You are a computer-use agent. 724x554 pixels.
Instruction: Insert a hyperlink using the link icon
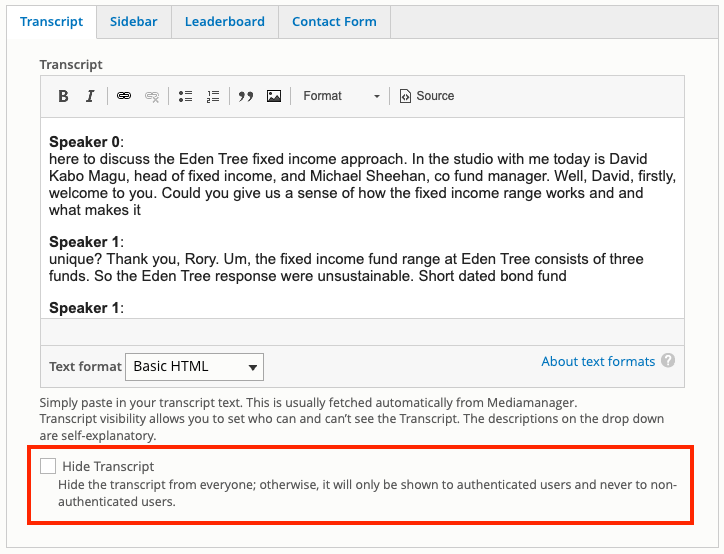pos(124,96)
